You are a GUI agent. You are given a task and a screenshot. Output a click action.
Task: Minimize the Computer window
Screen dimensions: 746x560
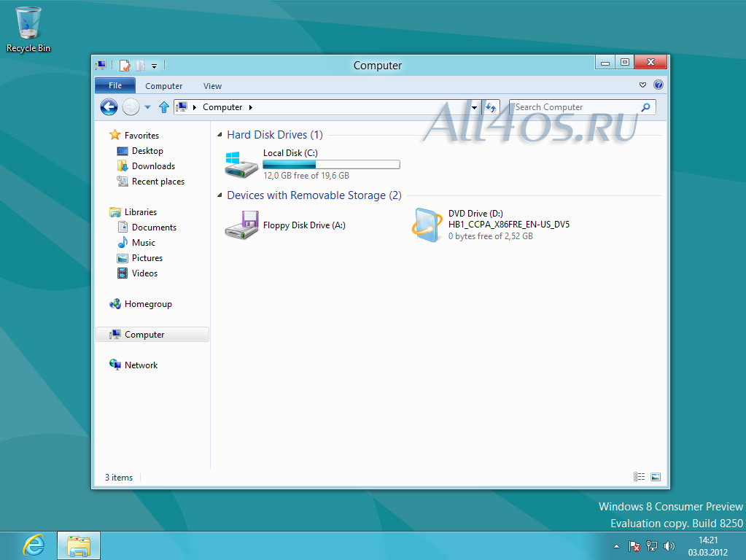tap(605, 62)
